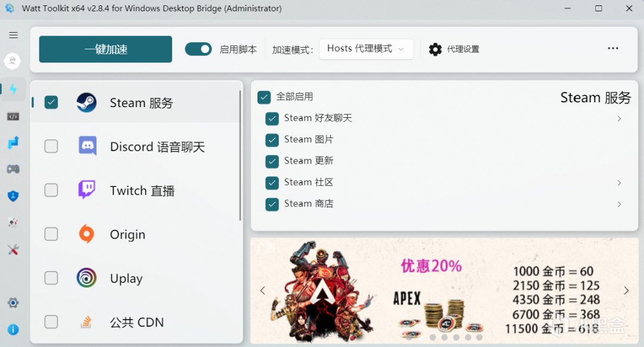
Task: Check the Discord 语音聊天 checkbox
Action: click(51, 146)
